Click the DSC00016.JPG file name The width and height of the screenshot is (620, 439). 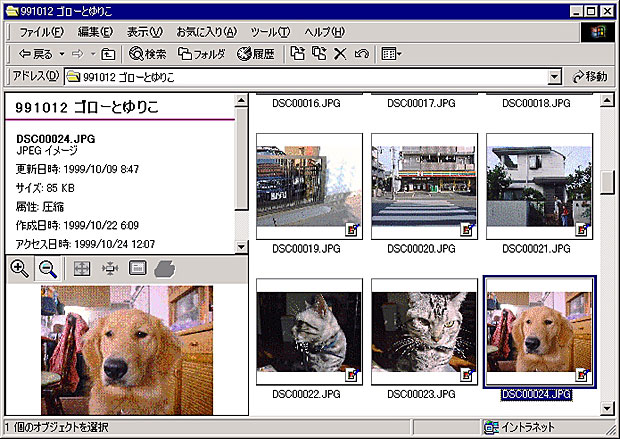(306, 103)
